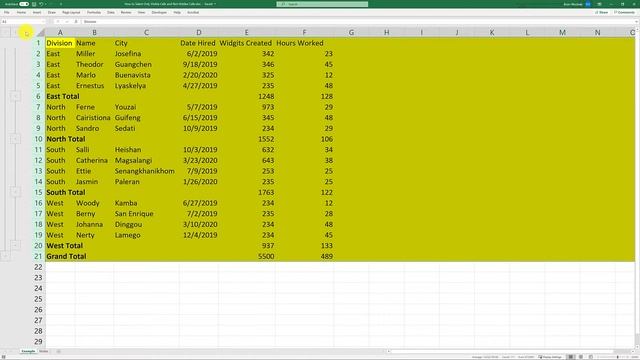Viewport: 640px width, 360px height.
Task: Click the Search box in title bar
Action: (x=322, y=4)
